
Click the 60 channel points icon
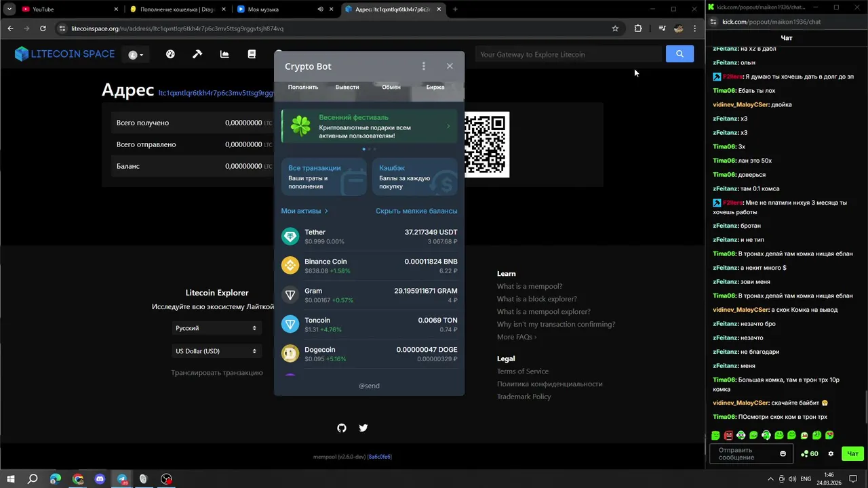pyautogui.click(x=810, y=453)
